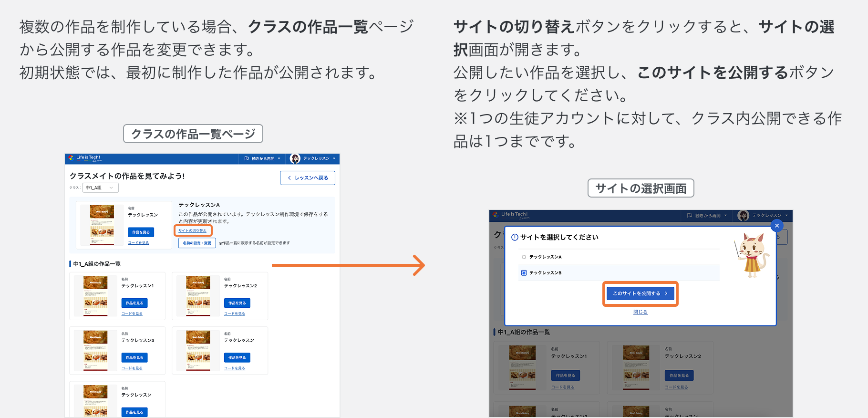Click user avatar in site selection screen header
The width and height of the screenshot is (868, 418).
(743, 216)
